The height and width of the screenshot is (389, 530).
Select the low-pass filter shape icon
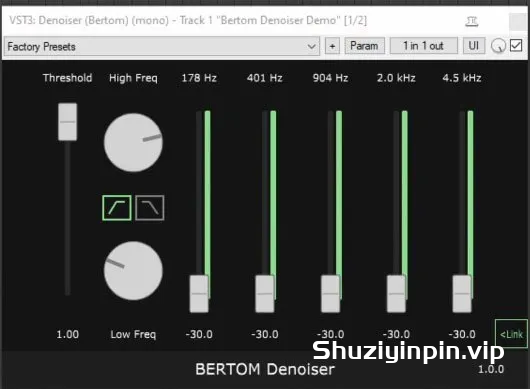point(150,208)
